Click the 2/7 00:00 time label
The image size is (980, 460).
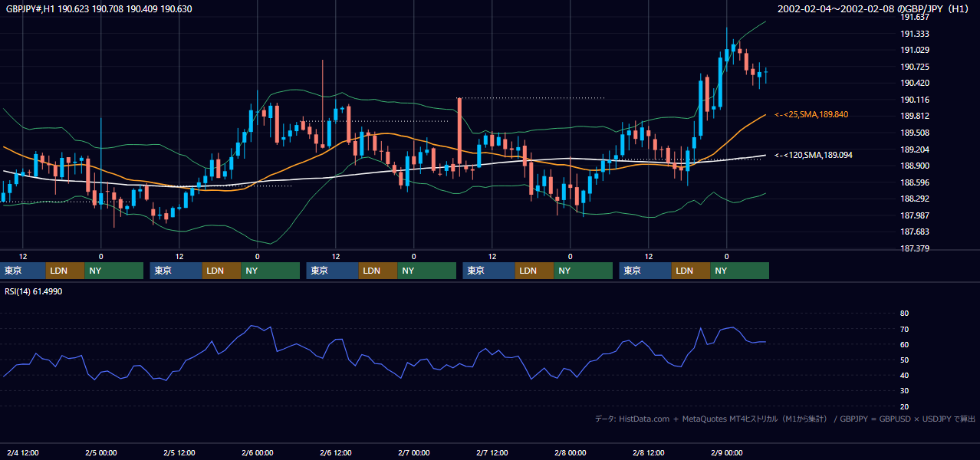point(414,453)
